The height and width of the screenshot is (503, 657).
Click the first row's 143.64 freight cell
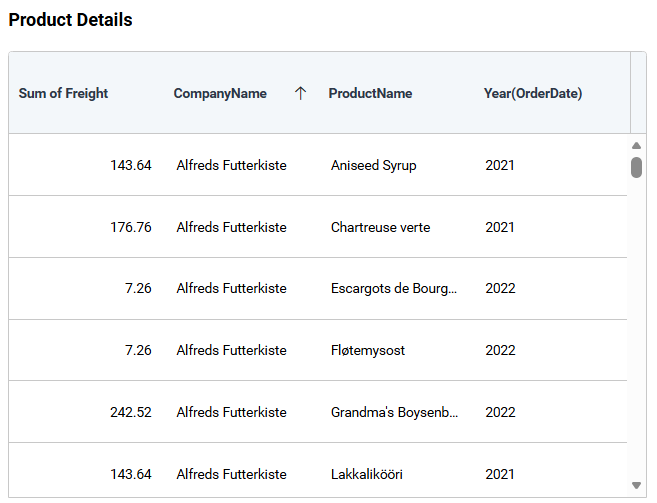[130, 166]
